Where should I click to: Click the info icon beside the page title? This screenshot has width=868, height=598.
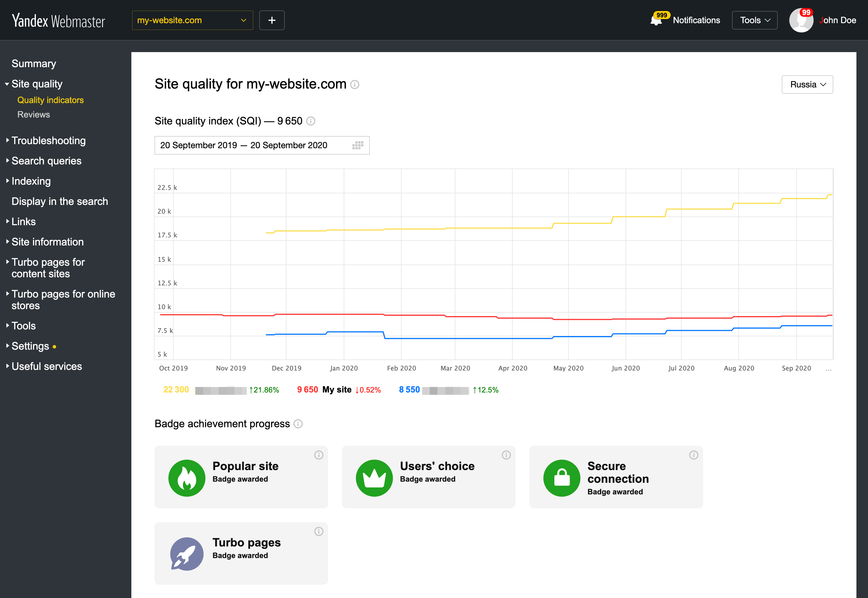click(355, 84)
